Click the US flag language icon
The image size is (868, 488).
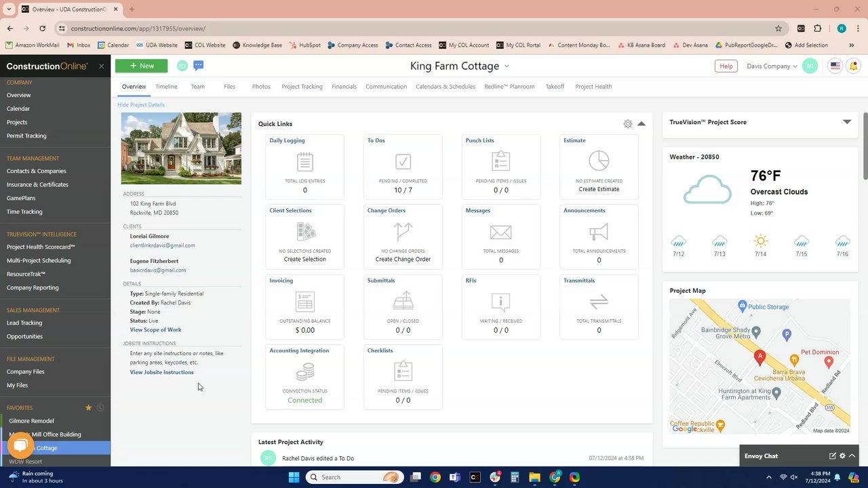[835, 66]
